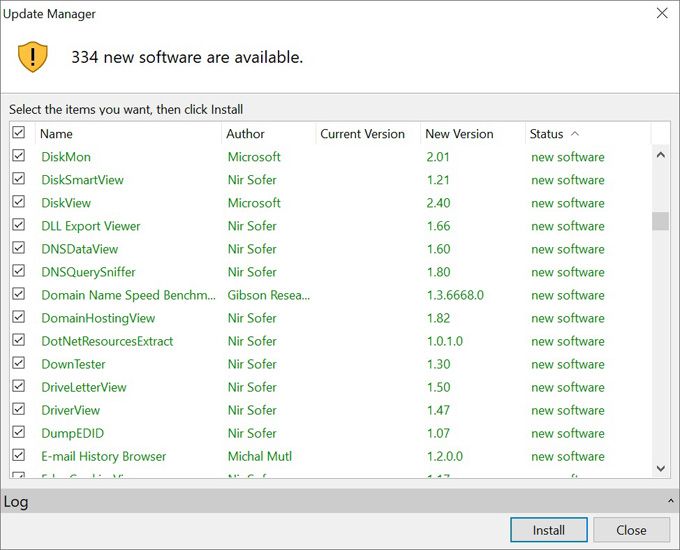This screenshot has width=680, height=550.
Task: Uncheck the DriverView checkbox
Action: pos(19,408)
